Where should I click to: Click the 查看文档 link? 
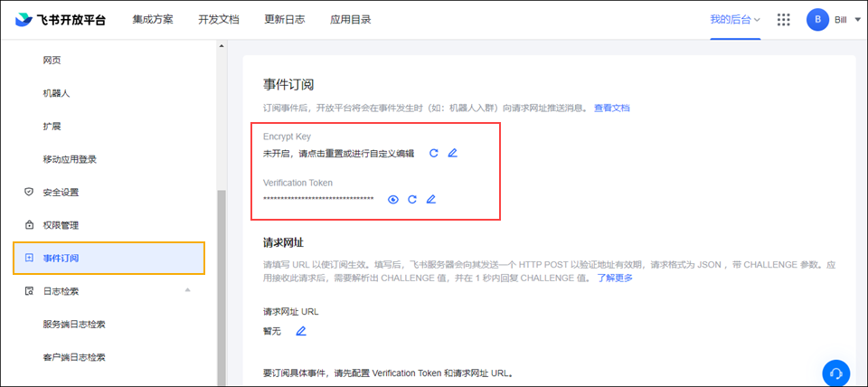[x=611, y=109]
